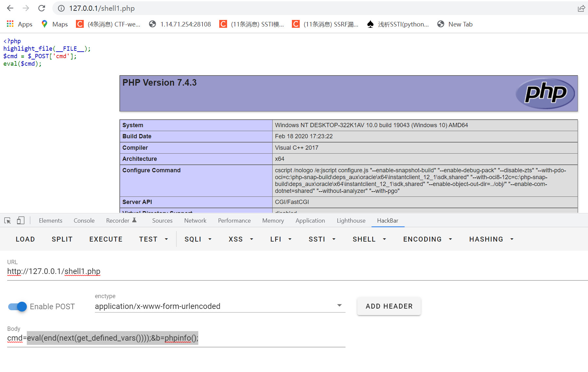Expand the HASHING dropdown menu
This screenshot has height=372, width=588.
coord(491,239)
